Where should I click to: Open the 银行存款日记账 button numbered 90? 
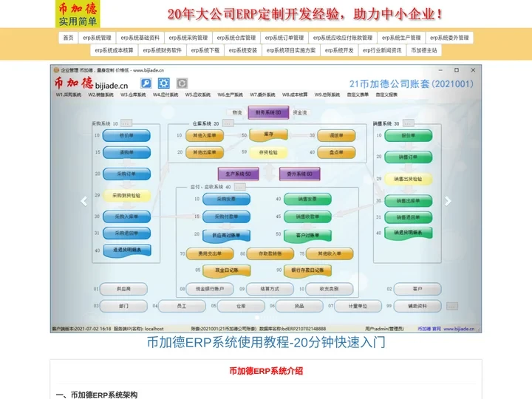click(x=307, y=270)
